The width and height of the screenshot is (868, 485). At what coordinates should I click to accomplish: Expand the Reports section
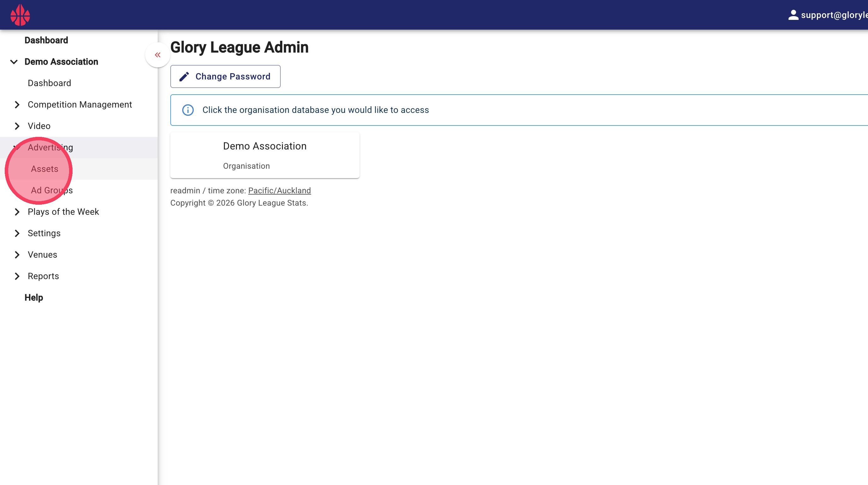coord(17,276)
